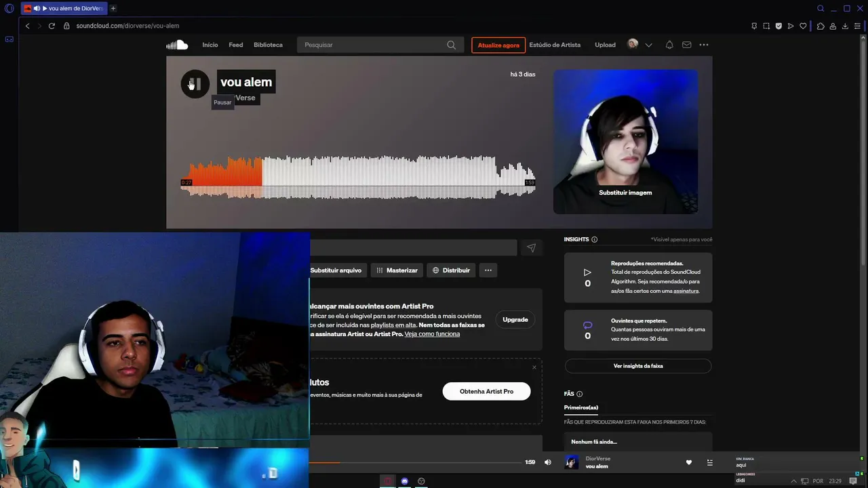
Task: Take a snapshot with the capture icon
Action: (766, 26)
